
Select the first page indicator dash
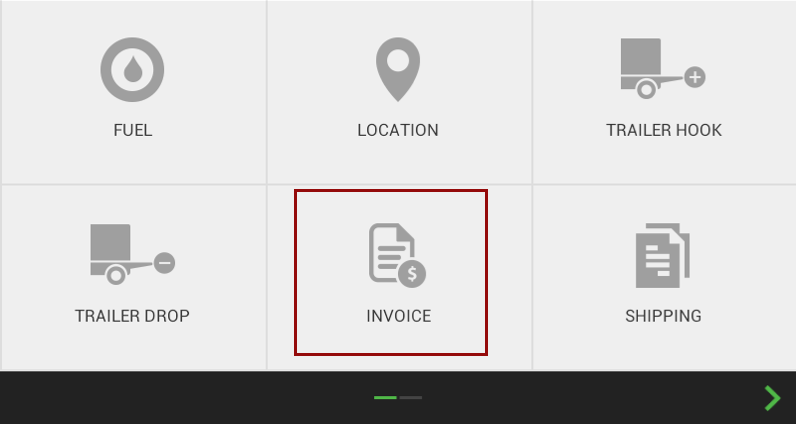point(385,398)
